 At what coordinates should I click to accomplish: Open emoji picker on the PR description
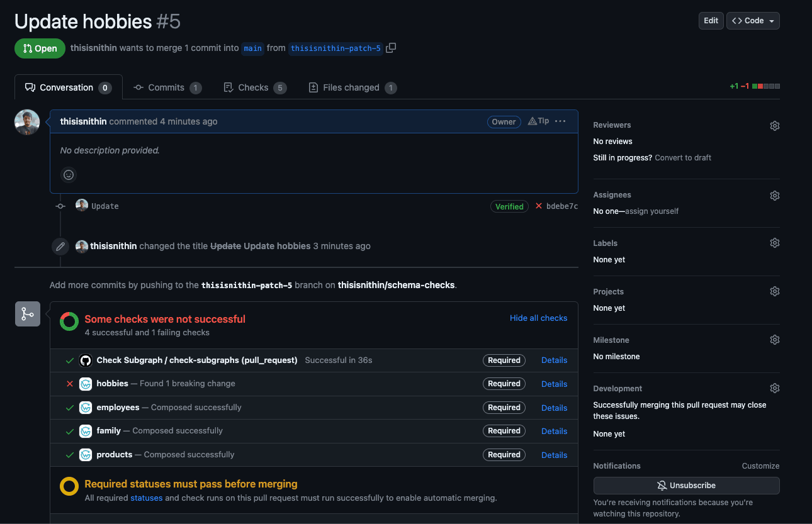(68, 174)
